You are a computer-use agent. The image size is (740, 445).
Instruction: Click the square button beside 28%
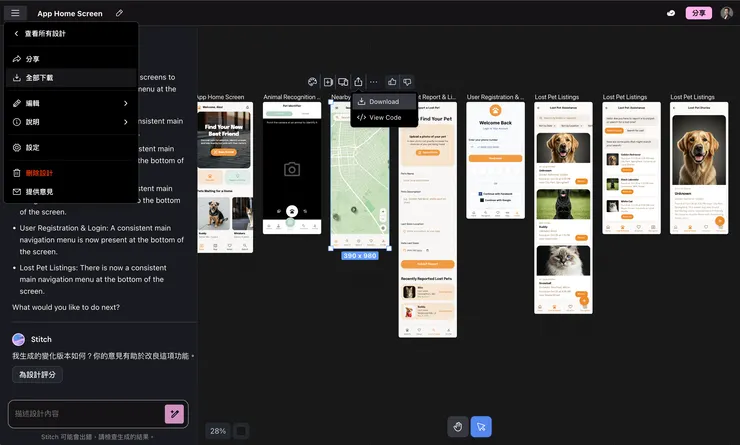pyautogui.click(x=241, y=431)
